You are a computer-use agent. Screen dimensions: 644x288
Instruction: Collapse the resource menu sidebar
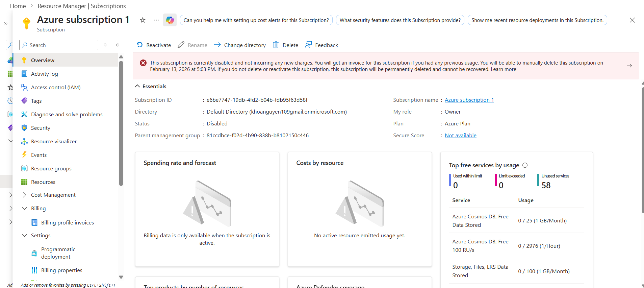click(x=118, y=45)
